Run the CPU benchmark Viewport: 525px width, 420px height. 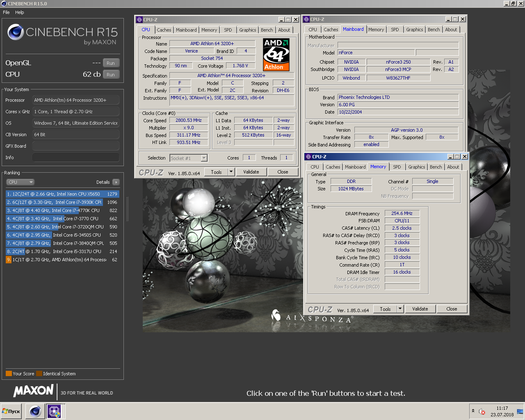pyautogui.click(x=111, y=75)
